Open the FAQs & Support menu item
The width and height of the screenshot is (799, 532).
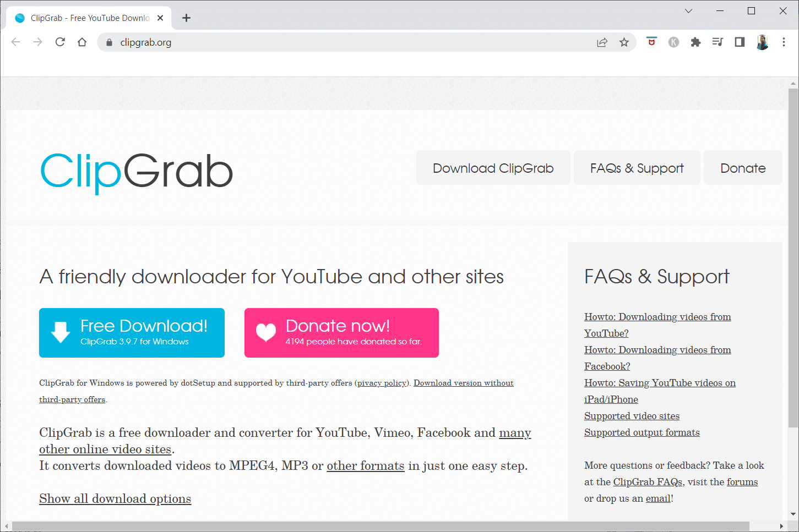[637, 168]
